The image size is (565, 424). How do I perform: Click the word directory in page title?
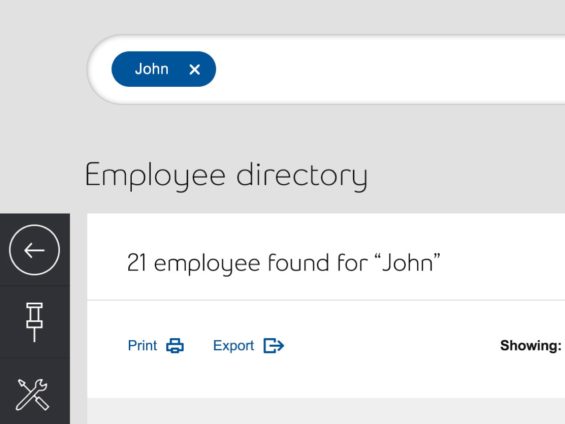coord(302,176)
